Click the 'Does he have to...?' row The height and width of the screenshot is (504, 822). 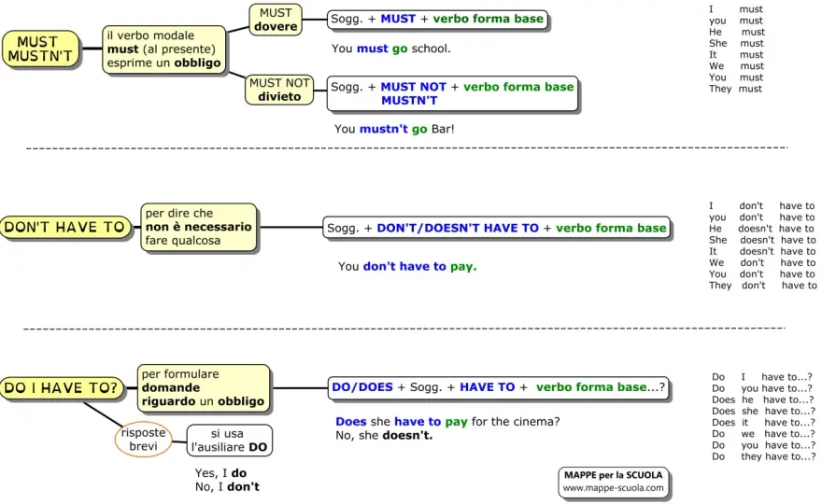[763, 399]
